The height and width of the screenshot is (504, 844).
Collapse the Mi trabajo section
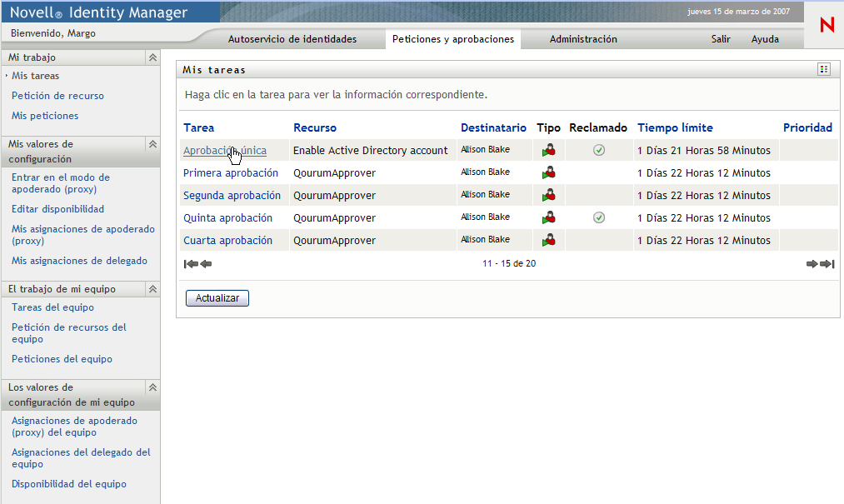(x=152, y=57)
